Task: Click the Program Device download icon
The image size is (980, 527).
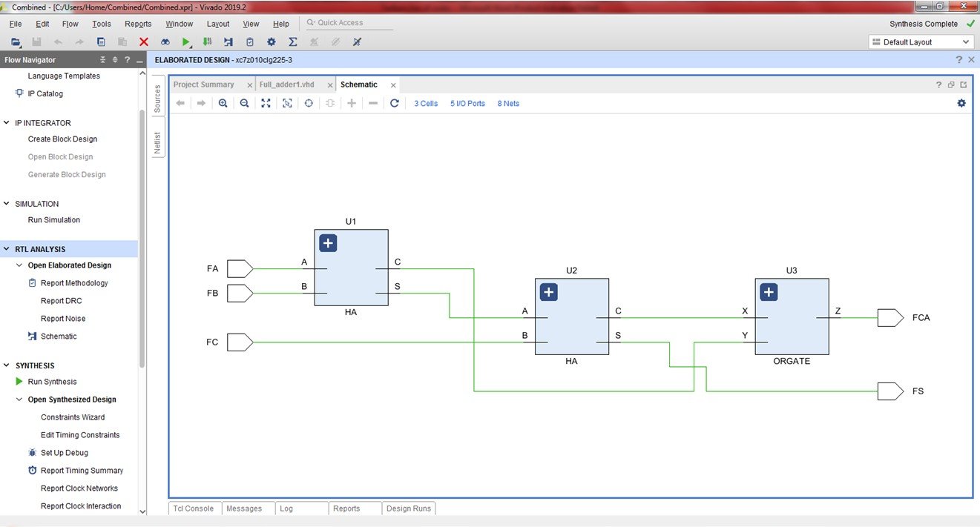Action: pyautogui.click(x=207, y=42)
